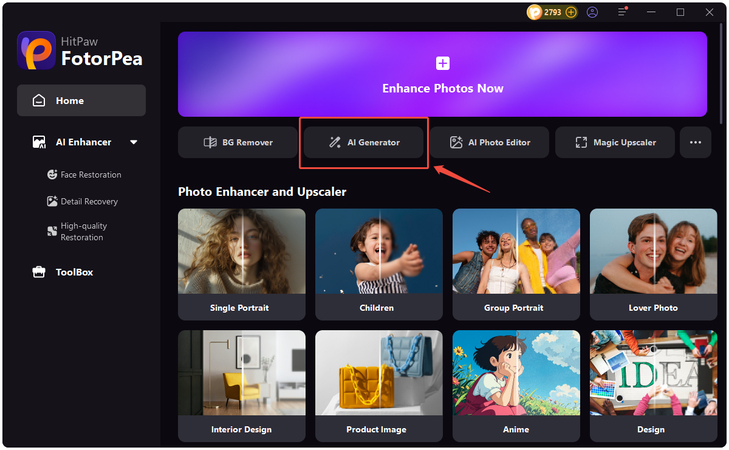Collapse the AI Enhancer dropdown arrow
This screenshot has width=729, height=450.
(134, 143)
